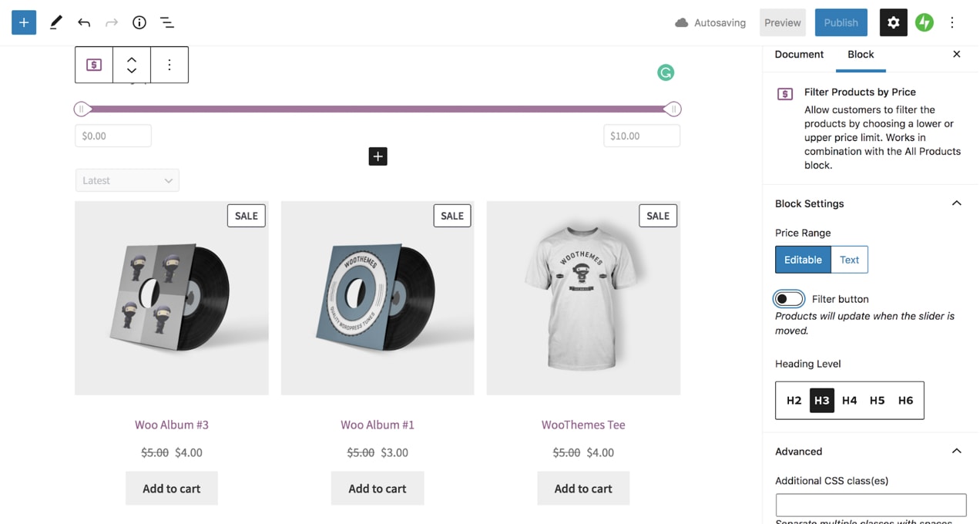Open block options via the vertical dots
This screenshot has height=524, width=980.
coord(169,65)
